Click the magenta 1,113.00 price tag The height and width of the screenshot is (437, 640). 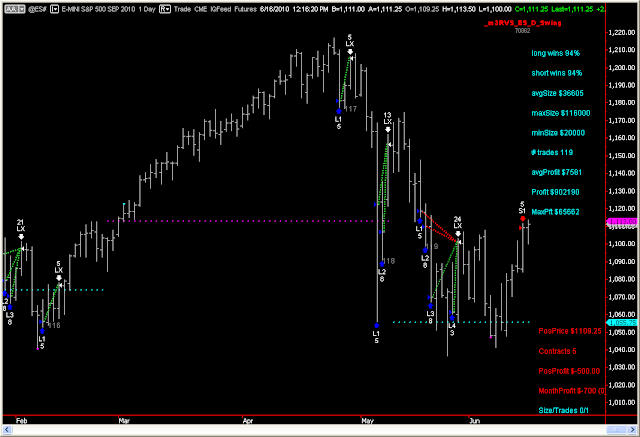[x=623, y=222]
